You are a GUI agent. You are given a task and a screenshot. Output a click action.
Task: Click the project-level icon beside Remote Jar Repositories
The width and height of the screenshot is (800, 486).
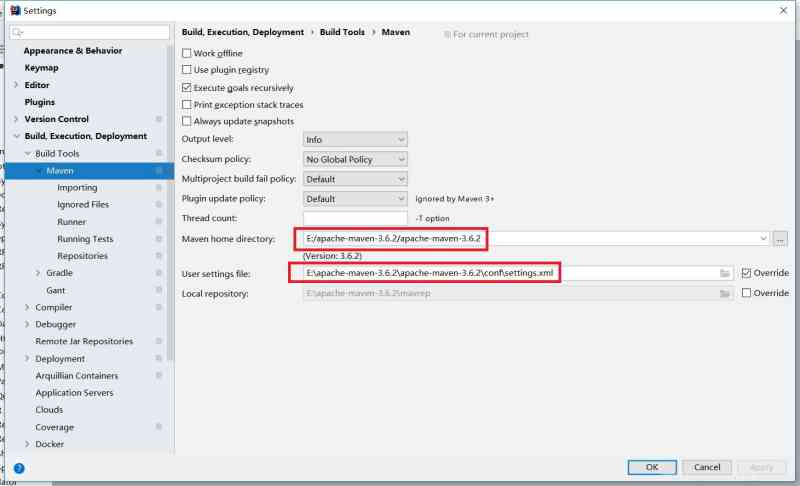159,341
